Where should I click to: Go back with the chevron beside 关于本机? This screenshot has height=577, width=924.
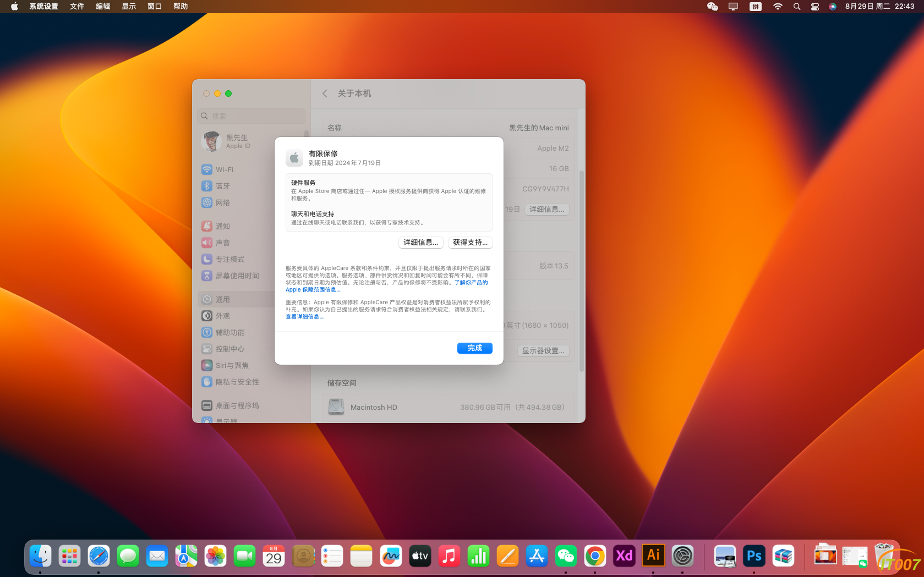click(325, 94)
